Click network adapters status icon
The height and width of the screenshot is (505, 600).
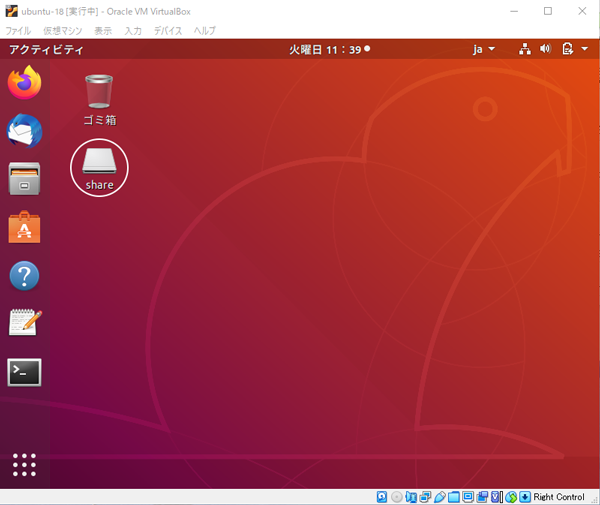click(x=426, y=497)
